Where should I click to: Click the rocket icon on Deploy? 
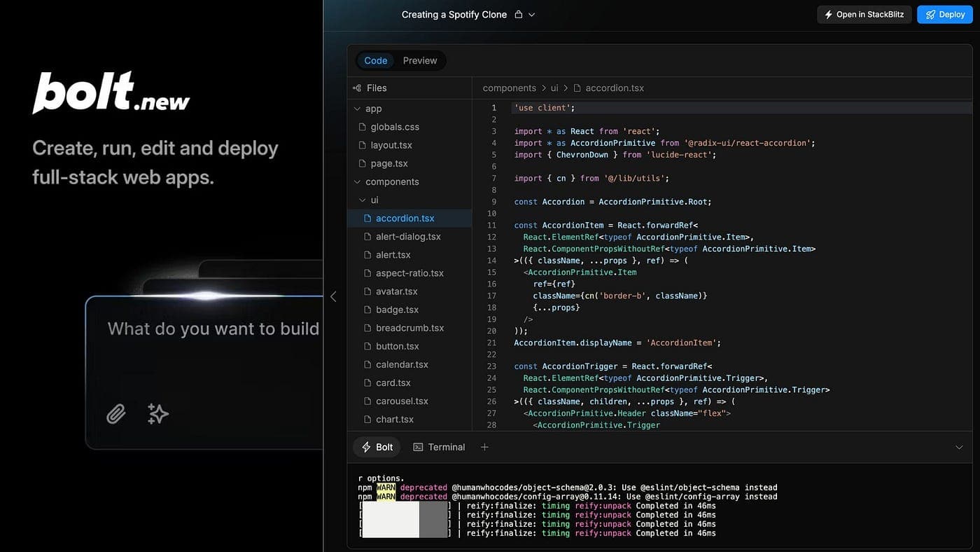click(930, 14)
